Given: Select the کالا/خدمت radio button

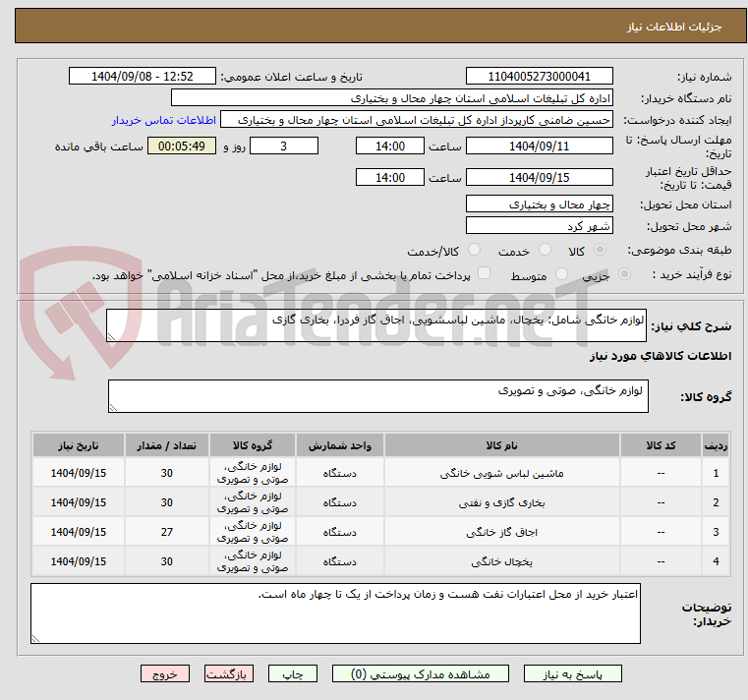Looking at the screenshot, I should pos(474,250).
